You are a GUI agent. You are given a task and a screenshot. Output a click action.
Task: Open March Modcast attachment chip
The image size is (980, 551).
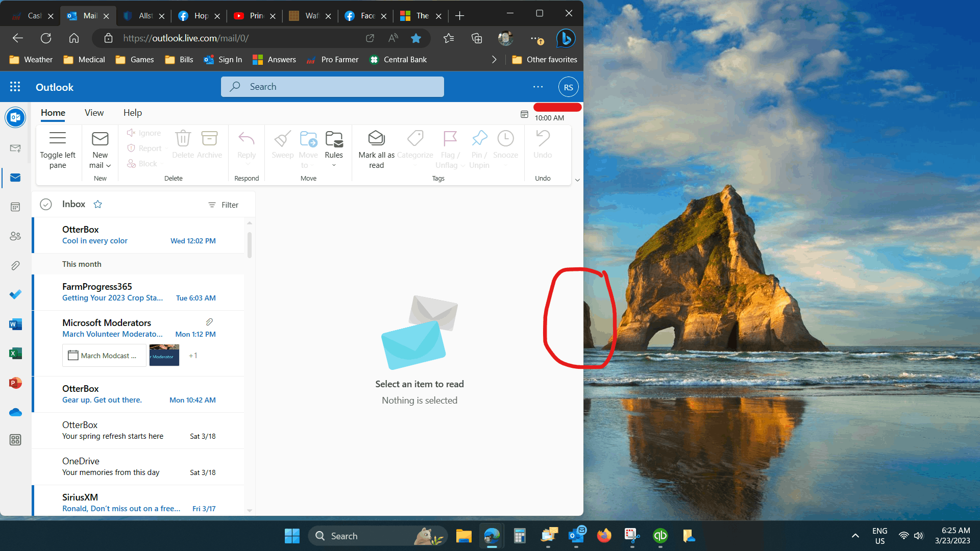pyautogui.click(x=104, y=356)
